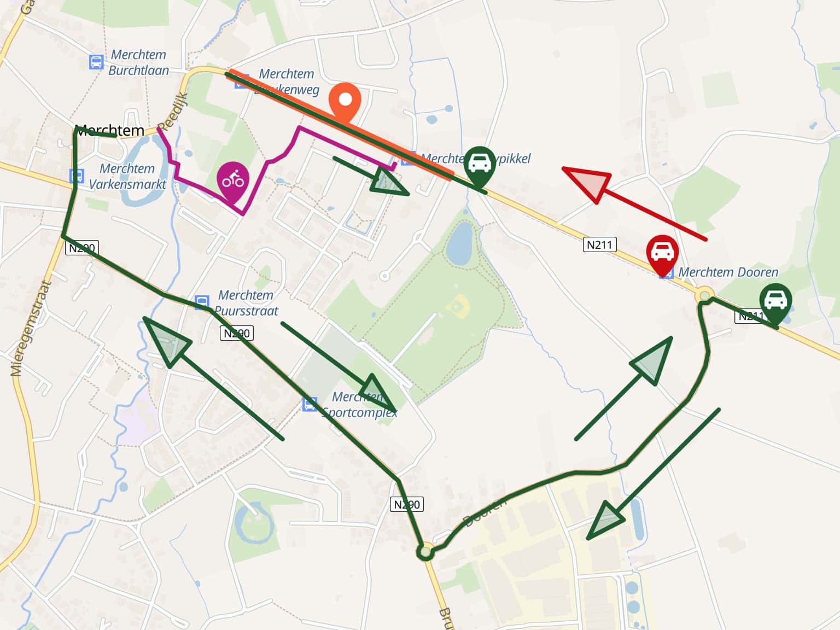Click the green car marker near Merchtem Kwypikkel
This screenshot has height=630, width=840.
coord(480,167)
